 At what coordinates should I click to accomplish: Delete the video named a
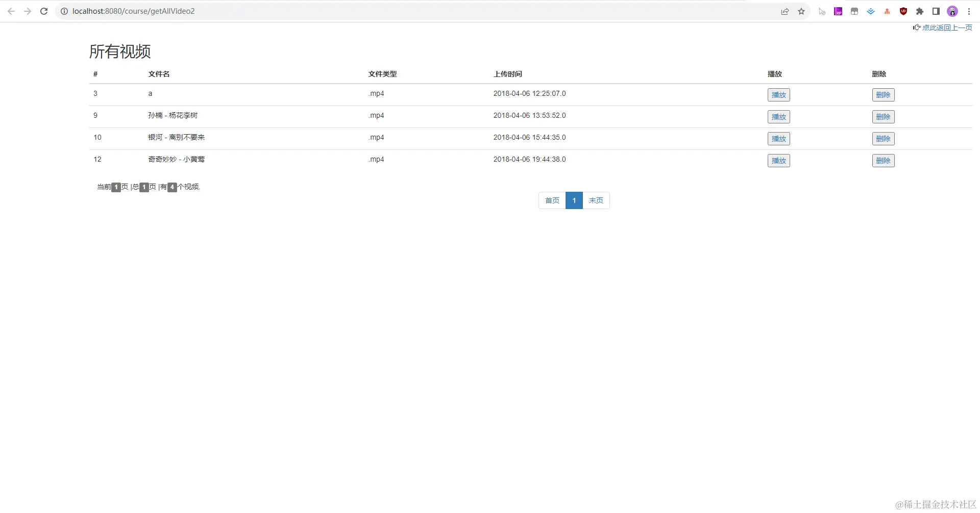point(883,95)
